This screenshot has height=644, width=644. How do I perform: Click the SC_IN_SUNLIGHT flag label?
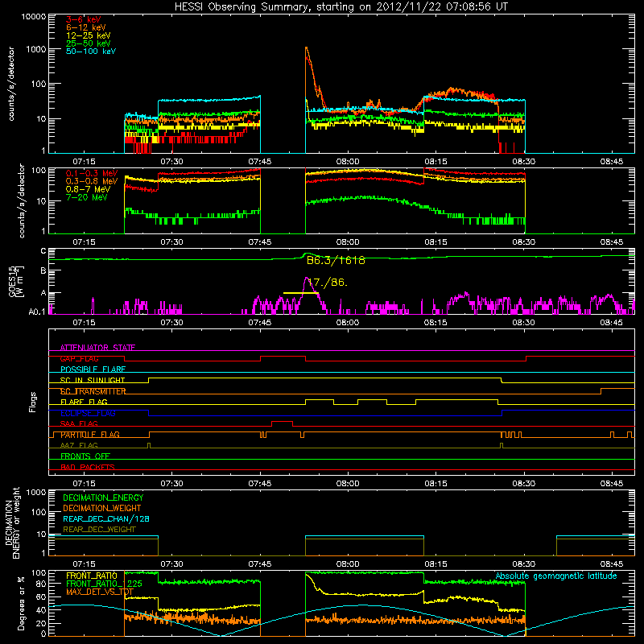[x=93, y=380]
